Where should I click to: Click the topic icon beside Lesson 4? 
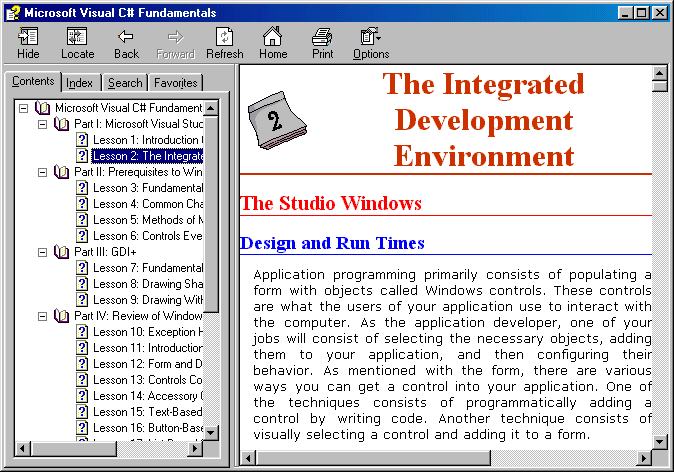(82, 204)
